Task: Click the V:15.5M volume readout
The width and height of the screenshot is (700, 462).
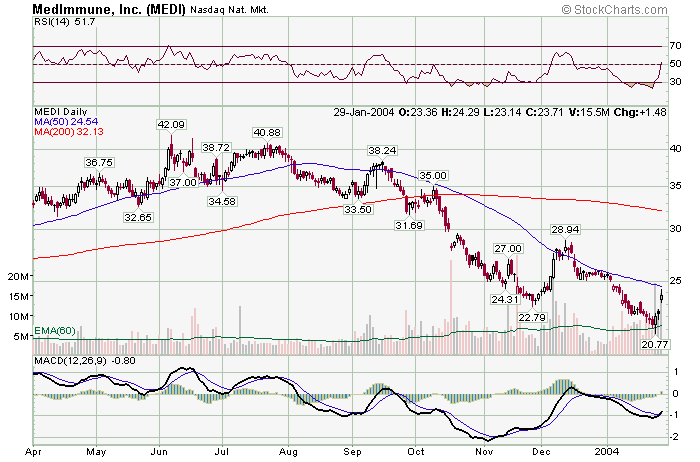Action: pos(589,112)
